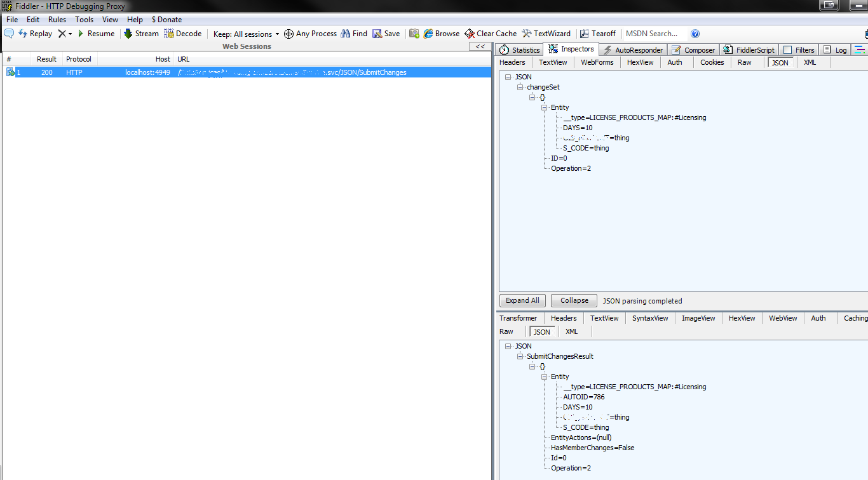The height and width of the screenshot is (480, 868).
Task: Collapse the changeSet node
Action: [x=520, y=87]
